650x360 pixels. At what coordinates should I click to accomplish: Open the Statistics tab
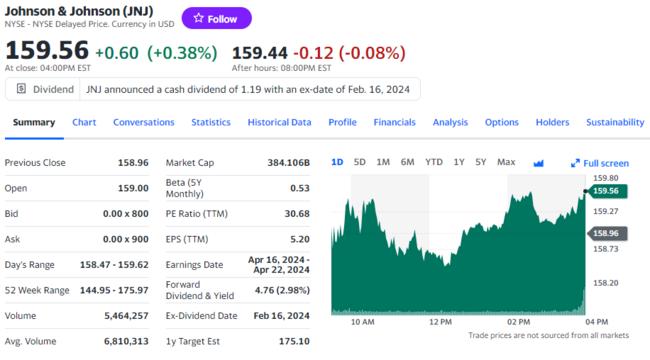click(211, 122)
